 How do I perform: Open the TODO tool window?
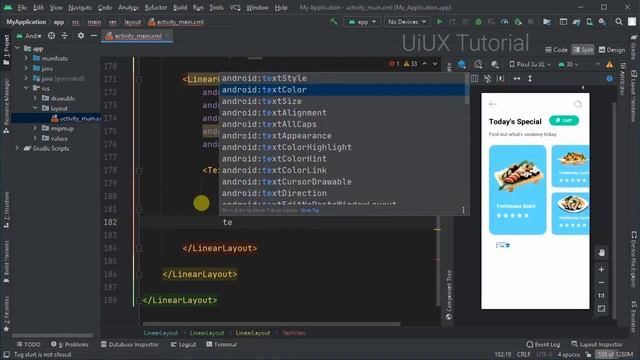(29, 344)
